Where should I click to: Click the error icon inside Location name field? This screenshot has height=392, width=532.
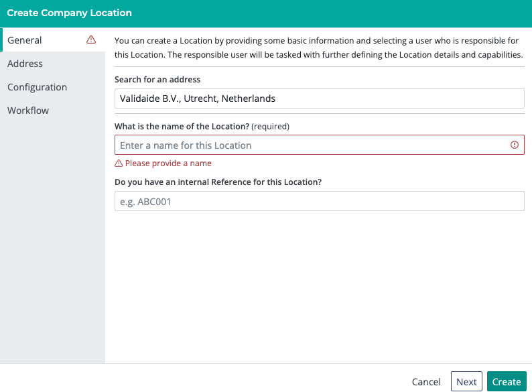point(515,145)
